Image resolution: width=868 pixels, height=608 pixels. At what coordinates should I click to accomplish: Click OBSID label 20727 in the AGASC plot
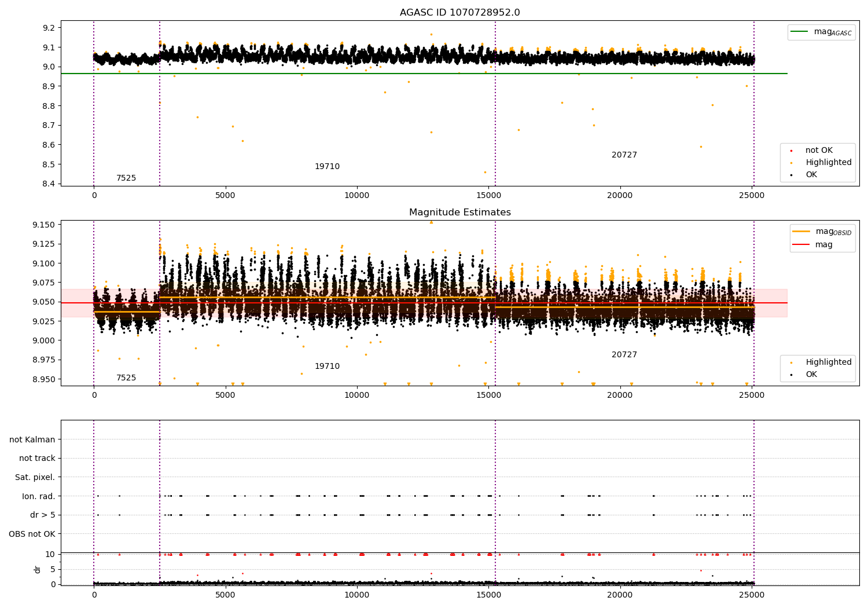point(624,155)
